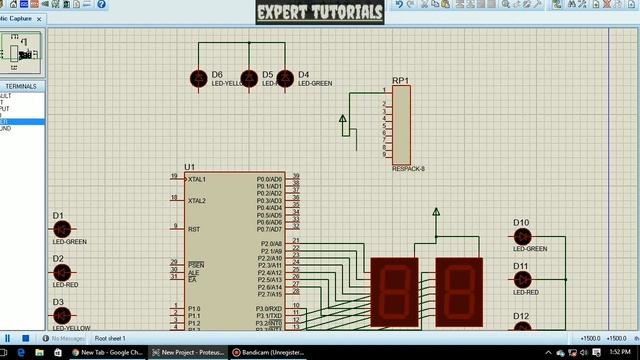This screenshot has height=360, width=640.
Task: Open the No Messages status indicator
Action: (64, 338)
